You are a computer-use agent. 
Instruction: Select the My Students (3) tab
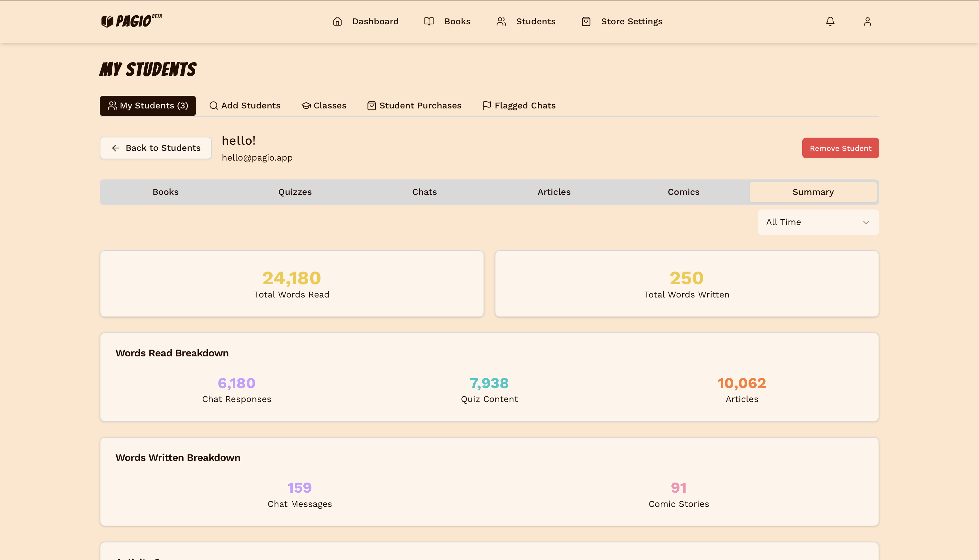pos(148,106)
